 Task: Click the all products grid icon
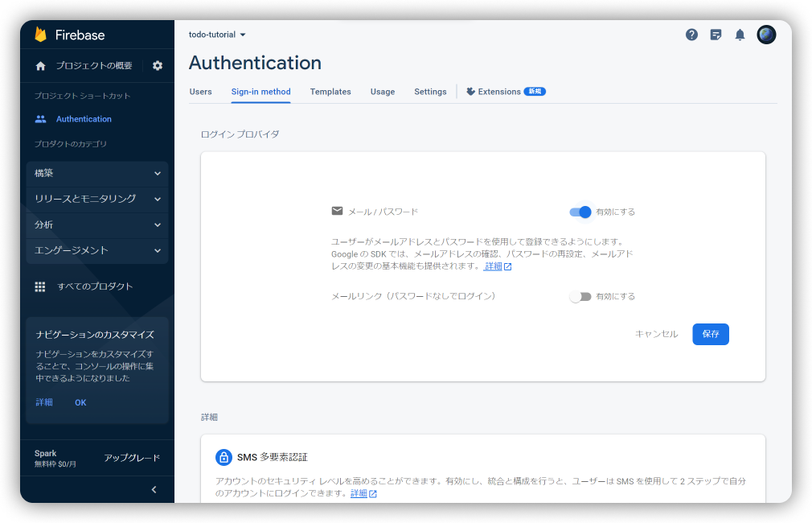(x=40, y=286)
